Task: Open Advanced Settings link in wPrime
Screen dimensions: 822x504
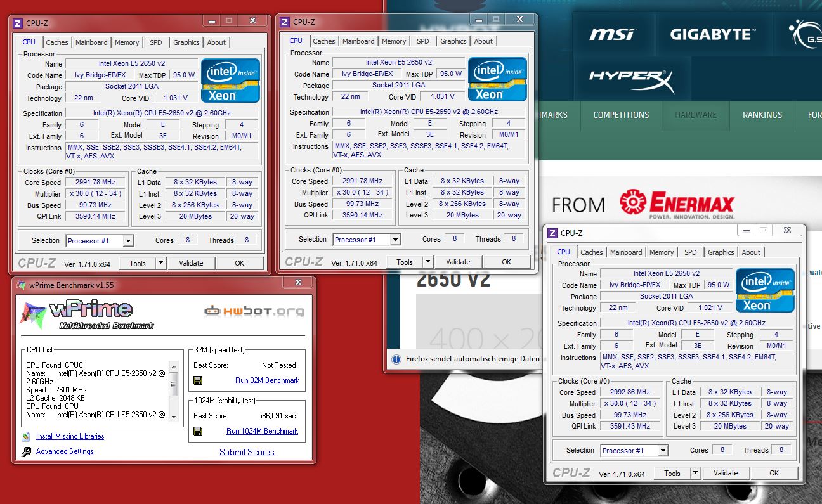Action: click(x=65, y=451)
